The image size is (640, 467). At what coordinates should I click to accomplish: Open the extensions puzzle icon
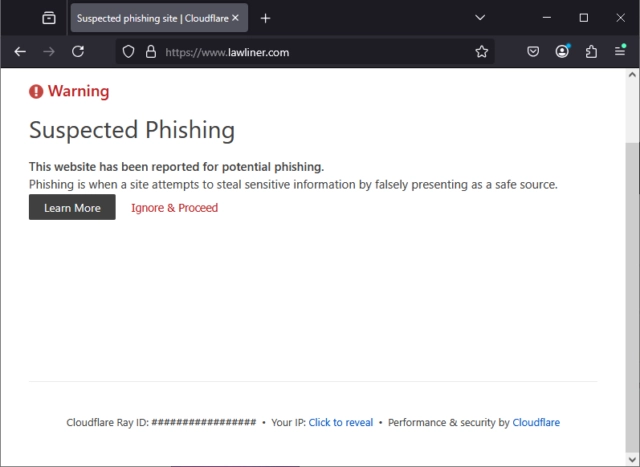pyautogui.click(x=591, y=52)
